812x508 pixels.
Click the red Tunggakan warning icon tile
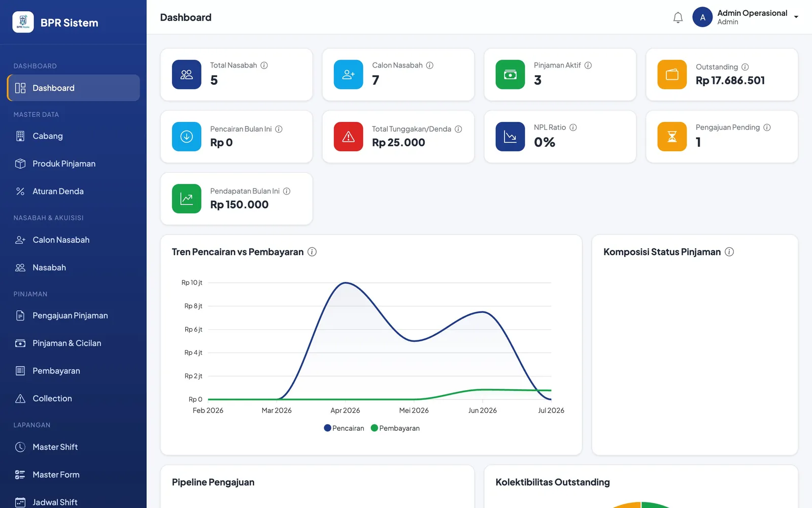click(349, 137)
